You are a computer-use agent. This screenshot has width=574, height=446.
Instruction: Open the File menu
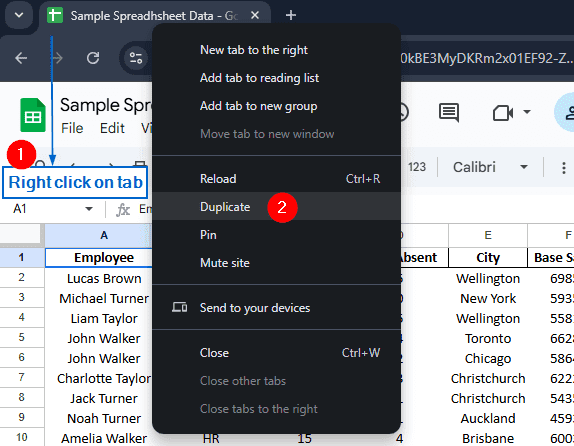point(72,128)
